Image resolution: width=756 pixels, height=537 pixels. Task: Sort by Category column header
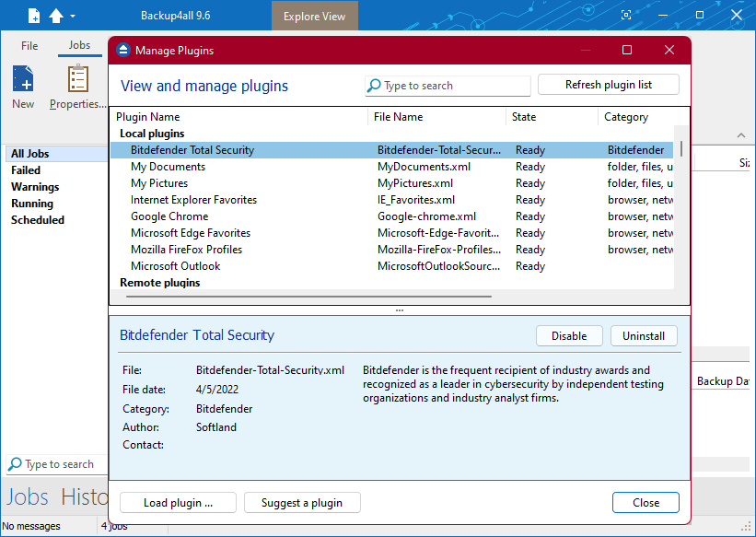click(x=643, y=117)
